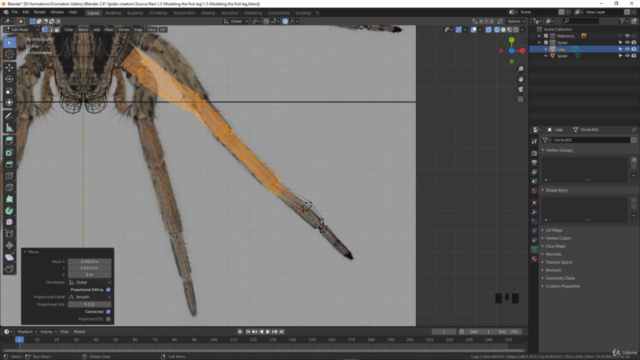Click the Marker menu in timeline
Viewport: 640px width, 360px height.
coord(79,332)
